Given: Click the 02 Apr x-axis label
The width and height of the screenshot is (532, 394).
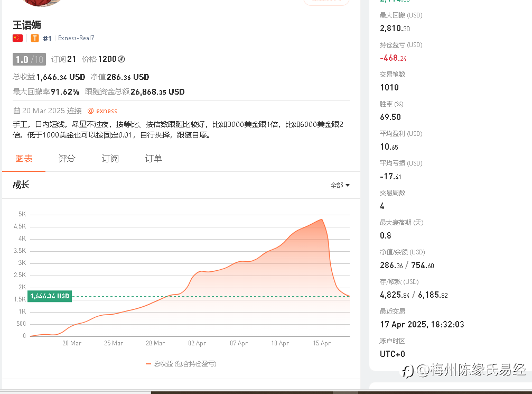Looking at the screenshot, I should coord(197,343).
